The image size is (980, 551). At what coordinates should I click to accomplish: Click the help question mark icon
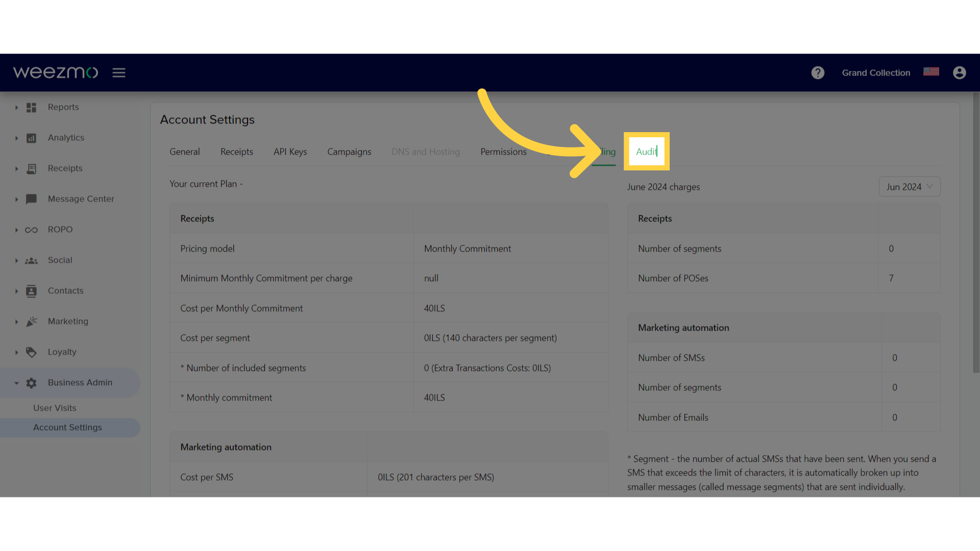[818, 72]
